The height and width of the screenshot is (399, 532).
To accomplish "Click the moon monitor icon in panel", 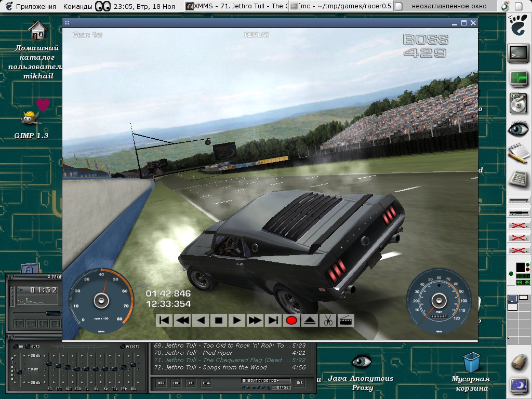I will click(x=518, y=386).
